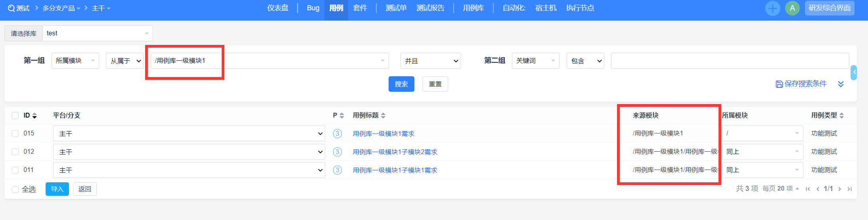This screenshot has height=220, width=868.
Task: Click the save search conditions icon
Action: pyautogui.click(x=779, y=84)
